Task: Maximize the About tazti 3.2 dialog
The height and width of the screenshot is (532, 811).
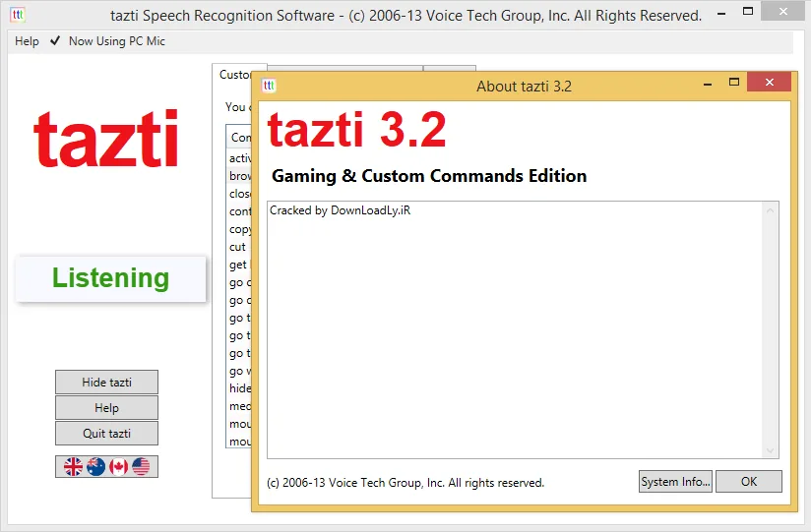Action: click(x=734, y=83)
